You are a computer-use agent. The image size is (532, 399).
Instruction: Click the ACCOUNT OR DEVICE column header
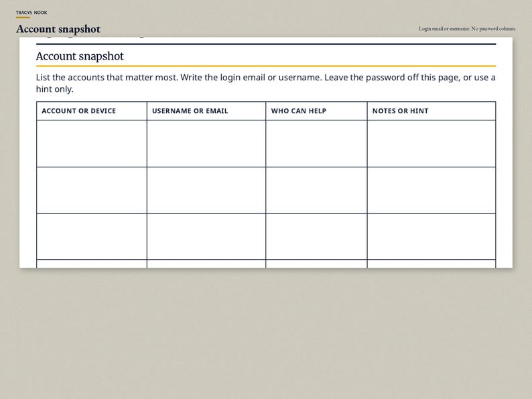[92, 111]
